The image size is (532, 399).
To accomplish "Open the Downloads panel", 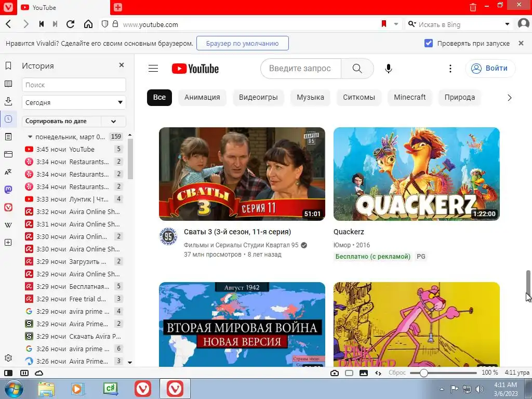I will [8, 101].
